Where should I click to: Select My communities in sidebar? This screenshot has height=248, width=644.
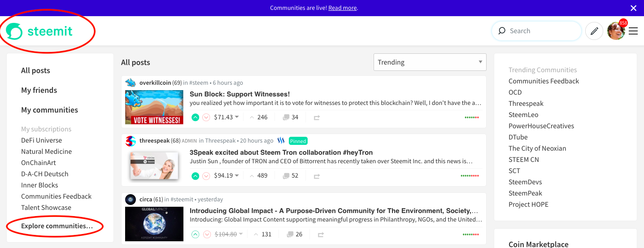tap(49, 110)
